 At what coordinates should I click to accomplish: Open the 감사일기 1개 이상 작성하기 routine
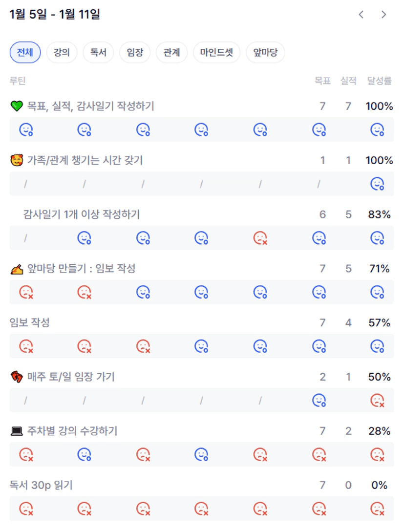click(81, 214)
